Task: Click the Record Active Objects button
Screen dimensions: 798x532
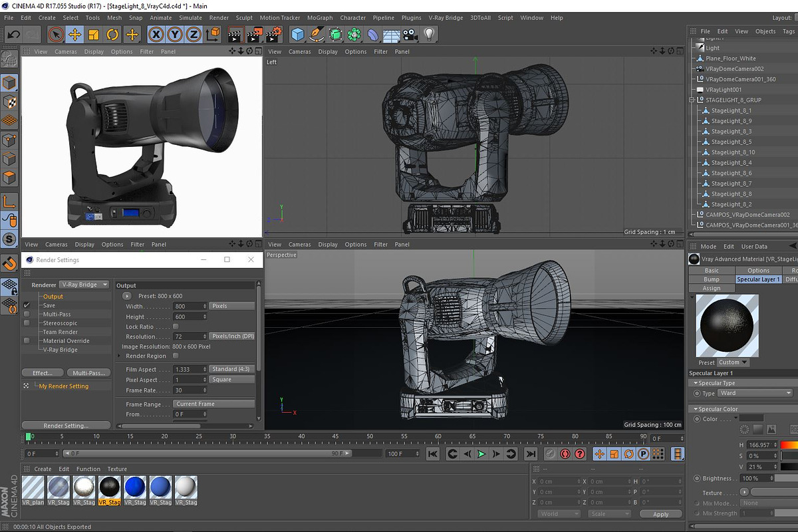Action: point(550,454)
